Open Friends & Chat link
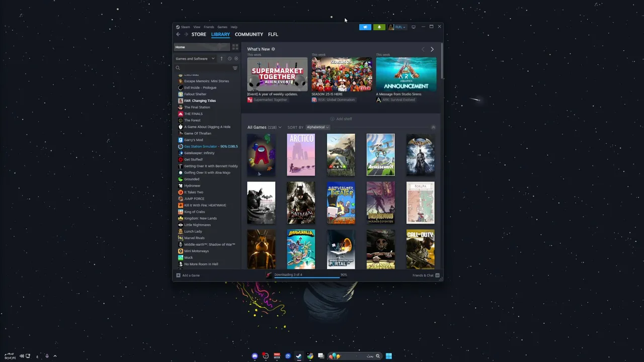 (x=423, y=276)
